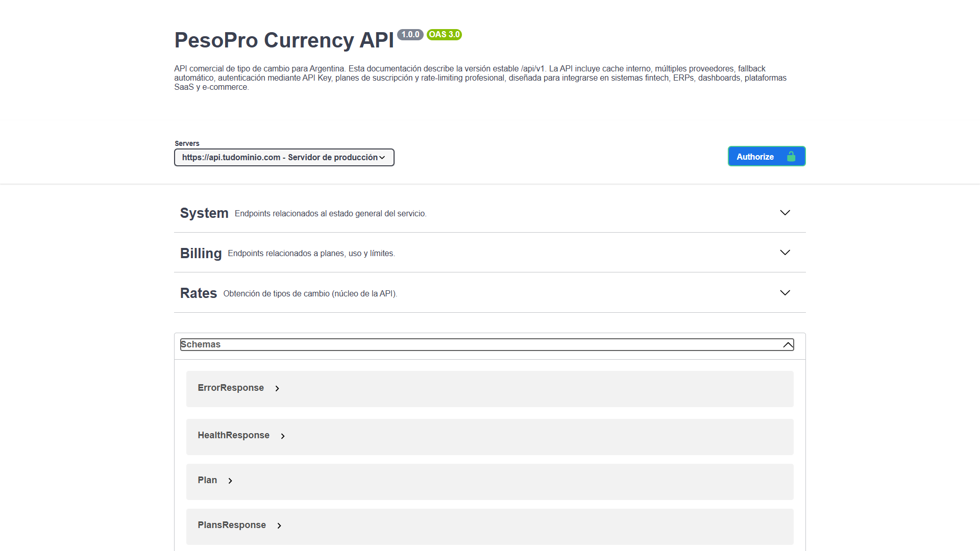This screenshot has width=980, height=551.
Task: Open the Servers dropdown
Action: tap(284, 157)
